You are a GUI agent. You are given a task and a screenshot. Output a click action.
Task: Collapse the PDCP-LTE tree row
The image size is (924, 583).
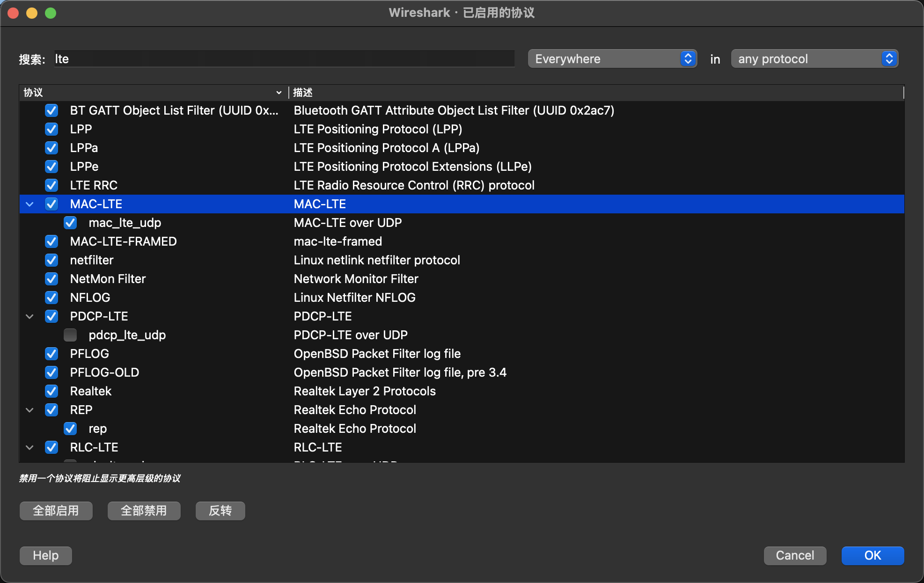(x=30, y=317)
